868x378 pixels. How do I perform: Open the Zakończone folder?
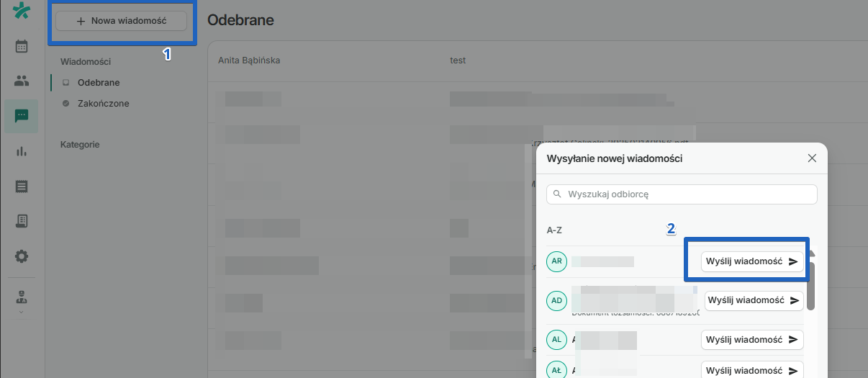coord(104,104)
